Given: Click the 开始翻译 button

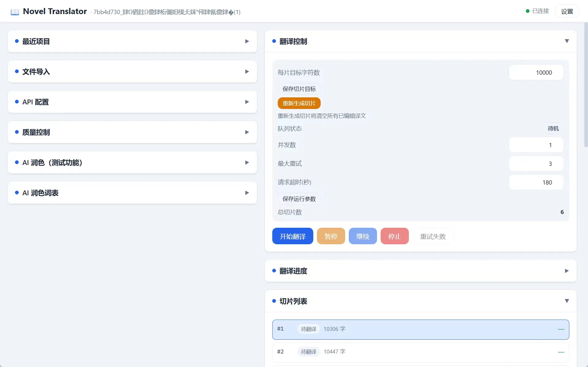Looking at the screenshot, I should (x=292, y=236).
